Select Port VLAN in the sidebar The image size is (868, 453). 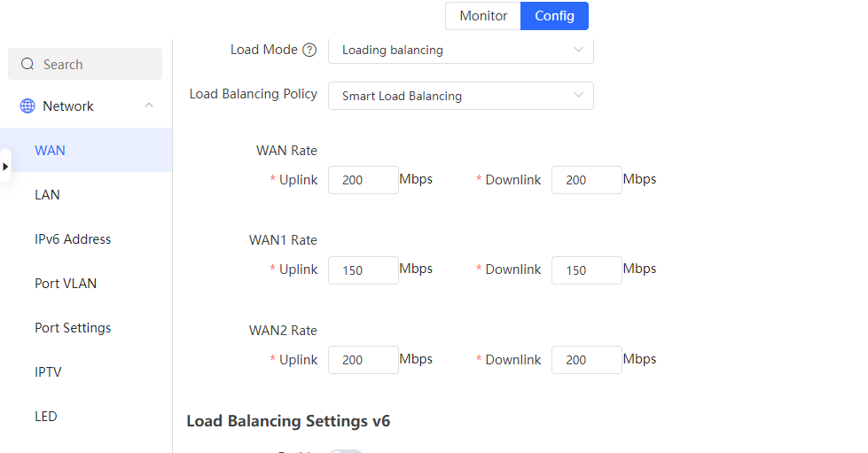tap(66, 284)
